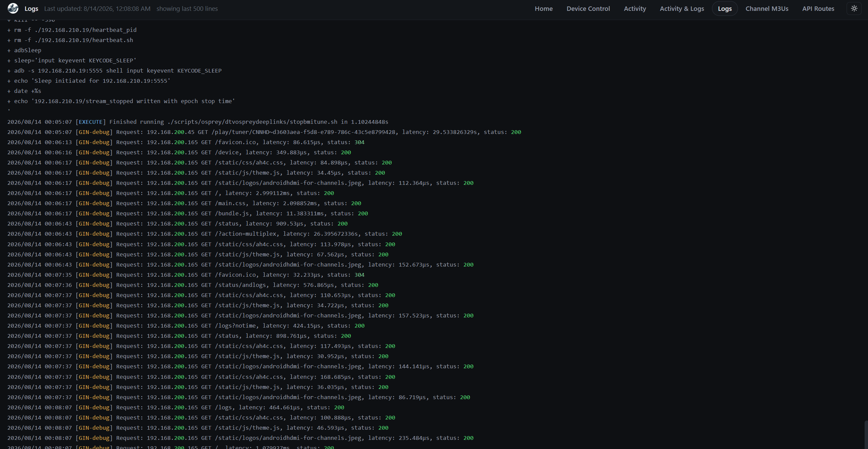Viewport: 868px width, 449px height.
Task: Click the sleep='input keyevent KEYCODE_SLEEP' line
Action: [x=72, y=60]
